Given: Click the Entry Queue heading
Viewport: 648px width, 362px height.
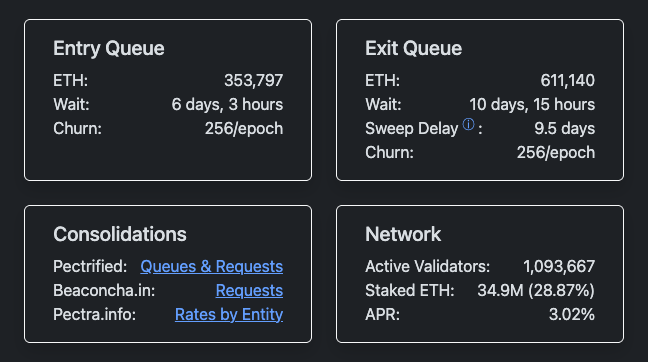Looking at the screenshot, I should [109, 48].
